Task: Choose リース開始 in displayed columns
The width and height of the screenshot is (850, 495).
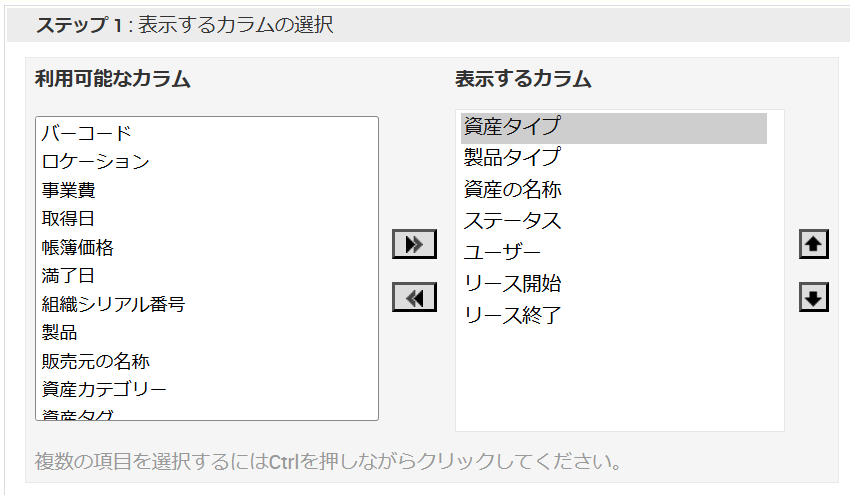Action: pos(512,284)
